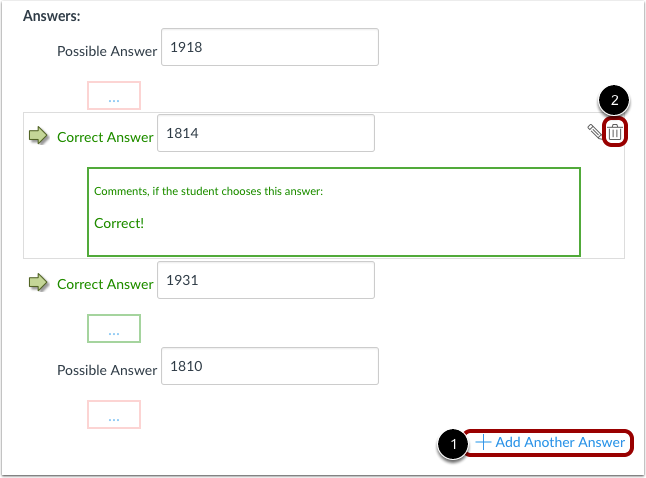Click the Correct Answer label for 1931

coord(105,284)
